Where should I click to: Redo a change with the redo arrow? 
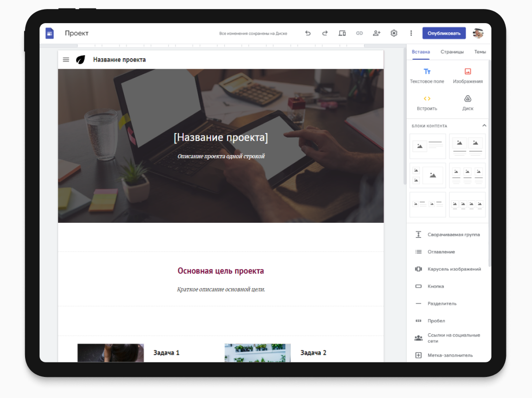325,33
